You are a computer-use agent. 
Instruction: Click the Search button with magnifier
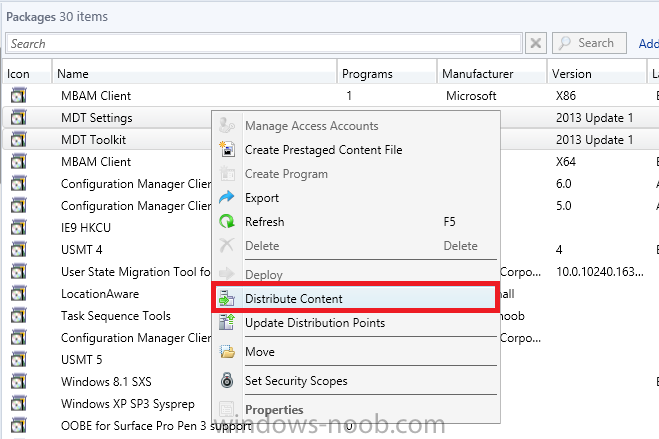(589, 43)
